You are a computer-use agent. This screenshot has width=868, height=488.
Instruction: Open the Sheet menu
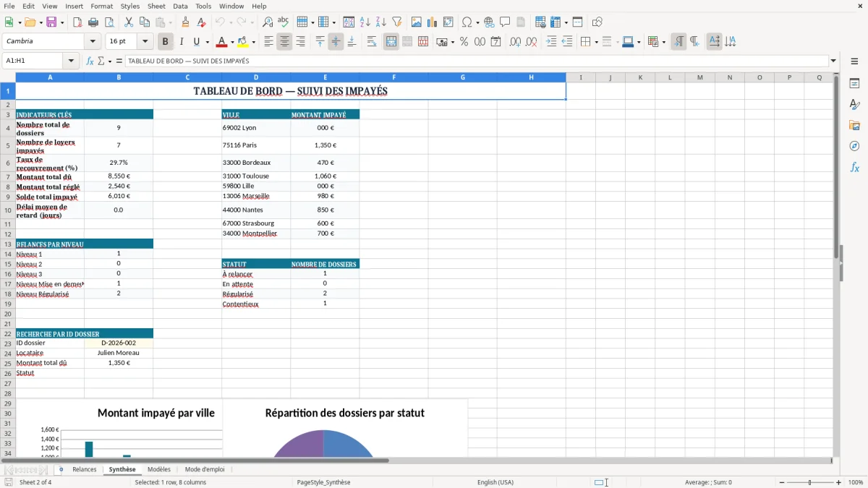pos(157,6)
